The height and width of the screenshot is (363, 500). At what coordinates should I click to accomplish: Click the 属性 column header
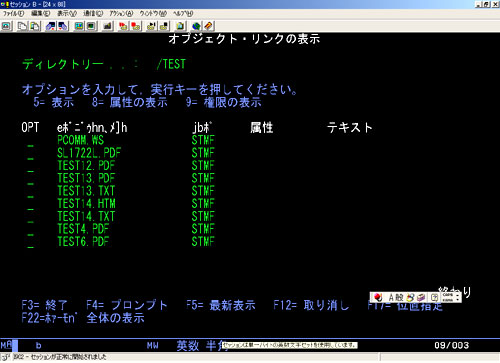click(262, 127)
